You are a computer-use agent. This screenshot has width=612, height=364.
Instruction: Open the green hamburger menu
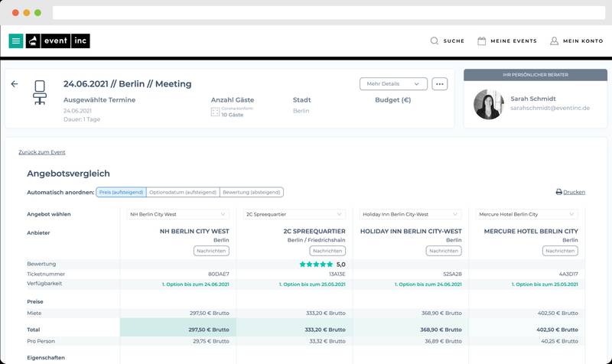point(16,41)
